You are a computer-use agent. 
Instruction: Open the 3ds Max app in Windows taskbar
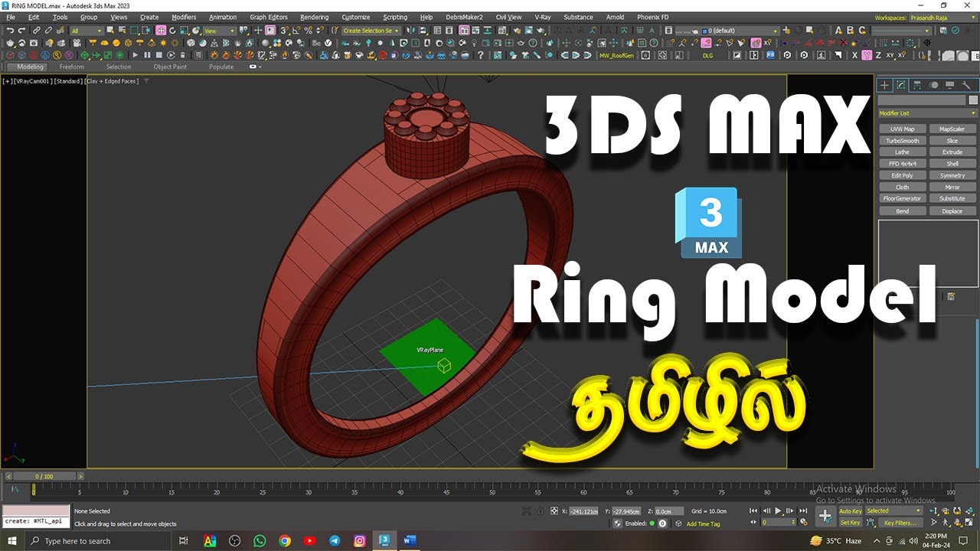[x=384, y=540]
